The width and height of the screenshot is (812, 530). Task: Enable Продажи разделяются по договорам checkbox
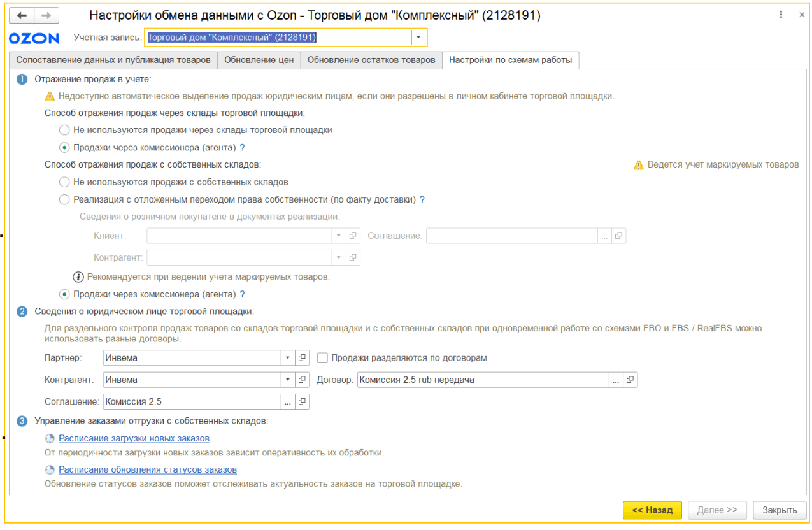322,358
